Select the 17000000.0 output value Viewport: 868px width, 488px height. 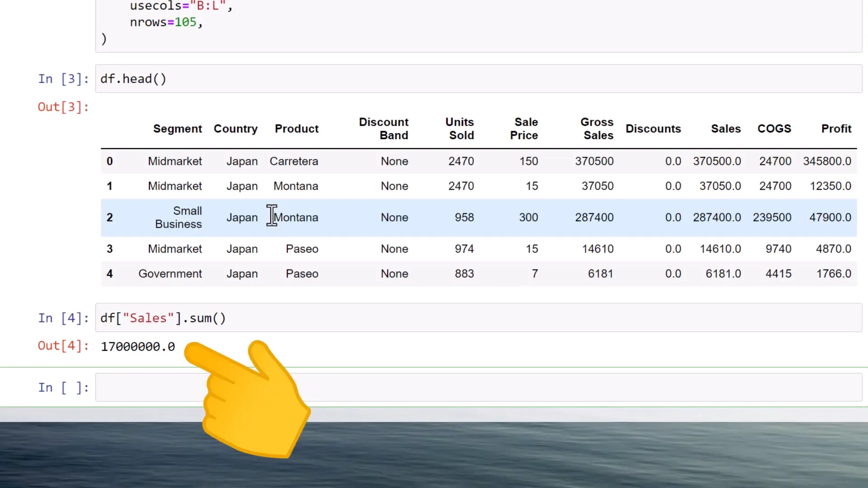point(137,347)
